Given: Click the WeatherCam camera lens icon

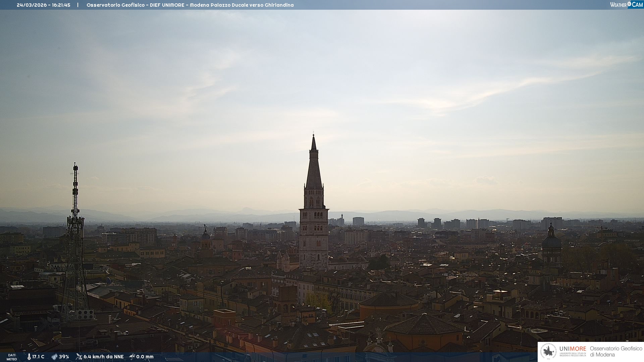Looking at the screenshot, I should [629, 4].
